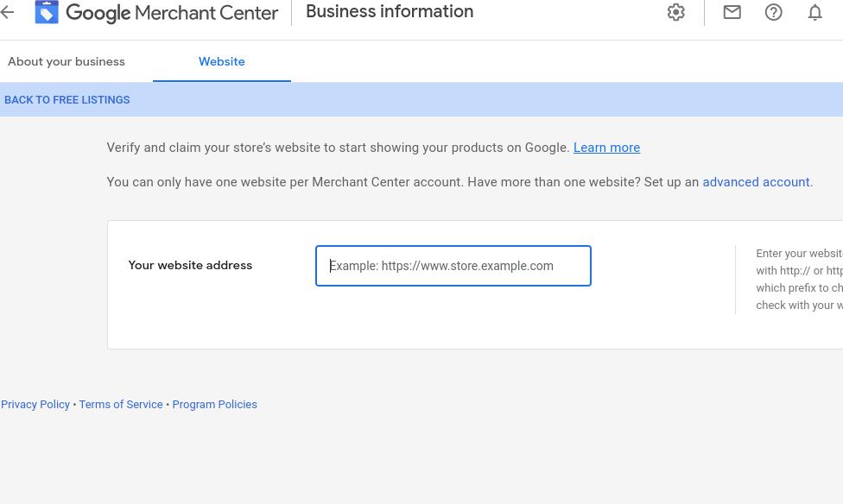The height and width of the screenshot is (504, 843).
Task: Open the help question mark icon
Action: (774, 12)
